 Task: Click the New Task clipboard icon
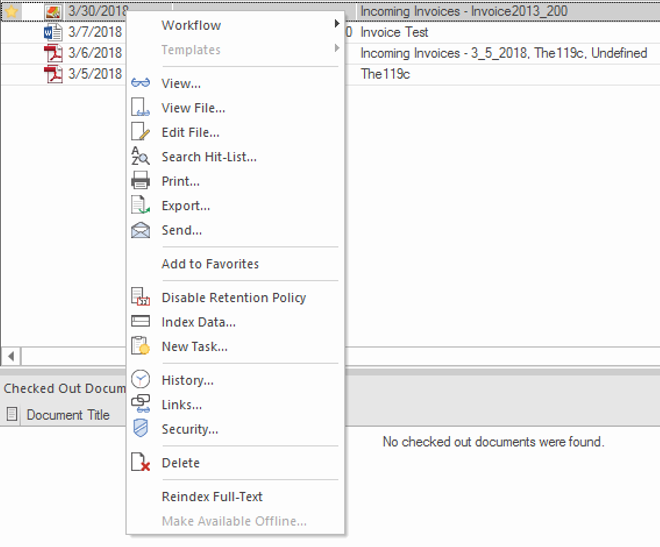tap(140, 345)
